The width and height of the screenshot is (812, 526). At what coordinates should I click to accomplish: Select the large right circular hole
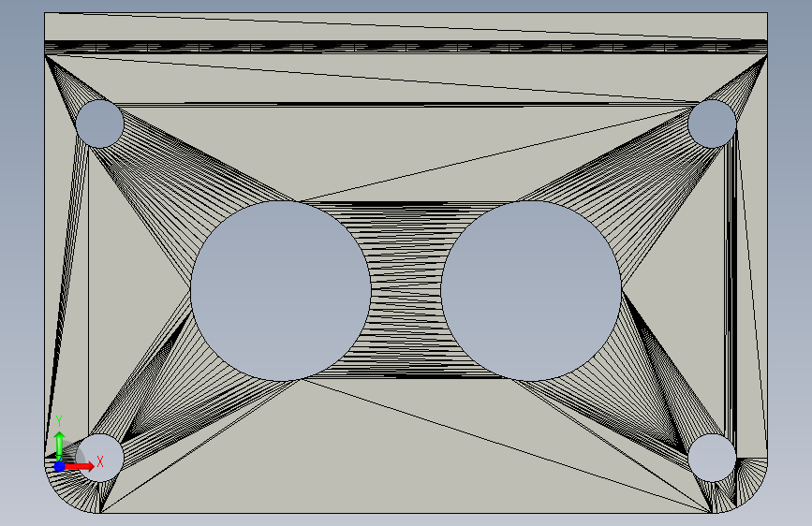(531, 291)
